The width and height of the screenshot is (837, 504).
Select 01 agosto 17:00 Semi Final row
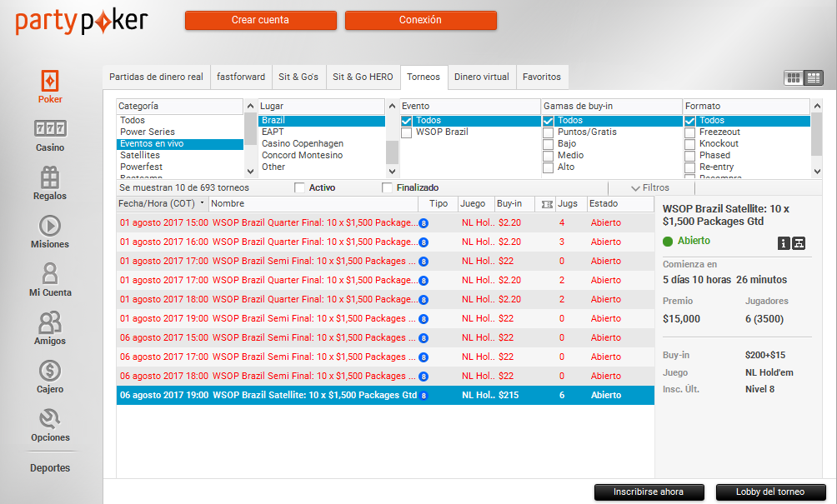pos(385,262)
